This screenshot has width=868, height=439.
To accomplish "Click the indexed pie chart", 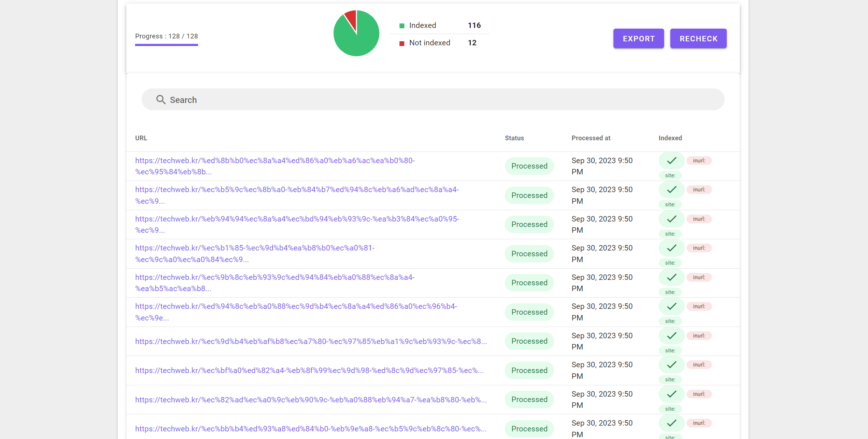I will (x=356, y=33).
